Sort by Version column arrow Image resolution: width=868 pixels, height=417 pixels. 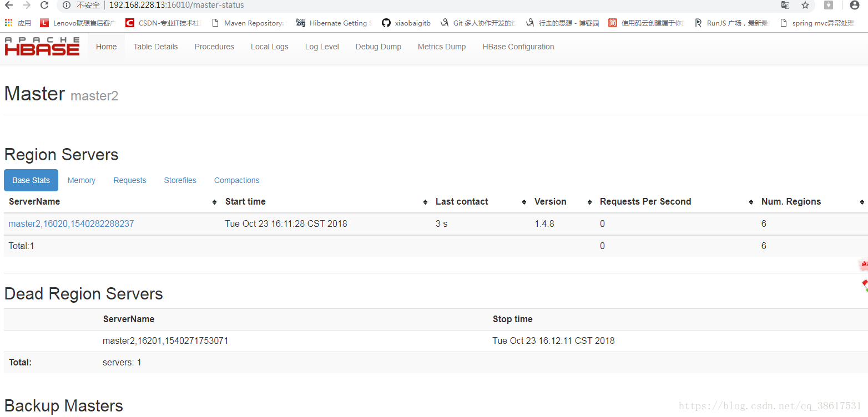(589, 202)
